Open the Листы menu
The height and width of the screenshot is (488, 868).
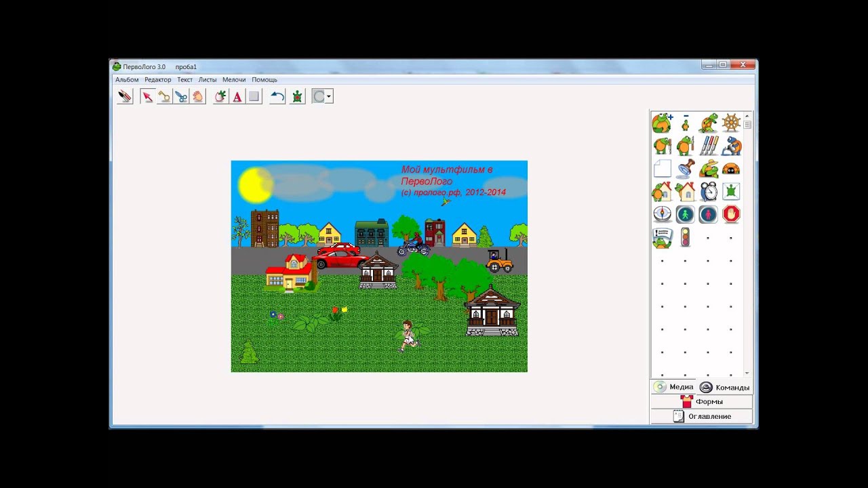point(208,79)
